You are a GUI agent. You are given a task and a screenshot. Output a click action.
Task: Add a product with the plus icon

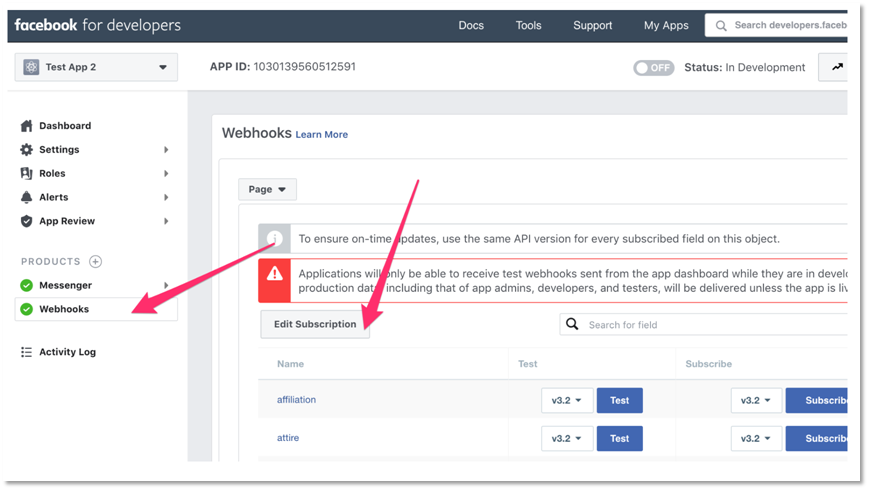point(95,262)
